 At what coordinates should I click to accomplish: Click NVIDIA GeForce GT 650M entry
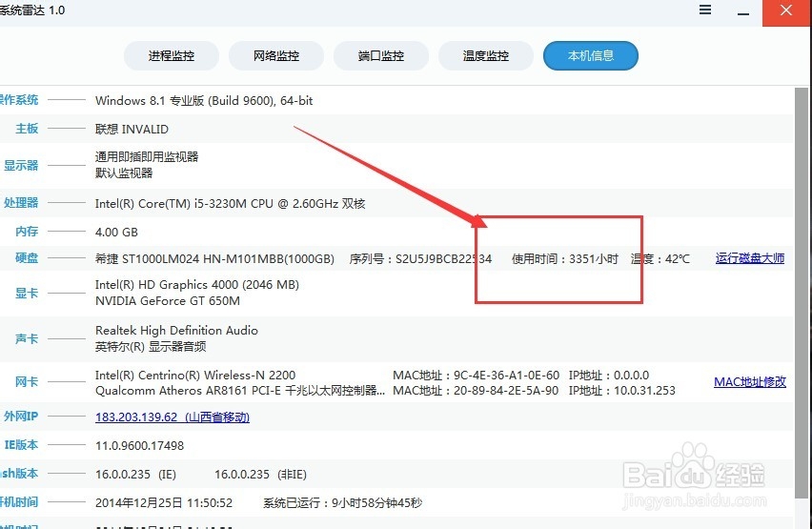168,301
